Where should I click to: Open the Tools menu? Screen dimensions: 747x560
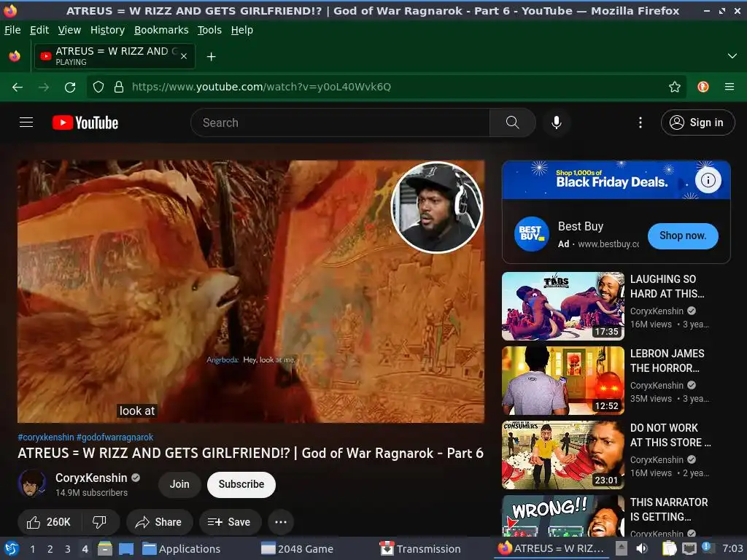pyautogui.click(x=209, y=30)
